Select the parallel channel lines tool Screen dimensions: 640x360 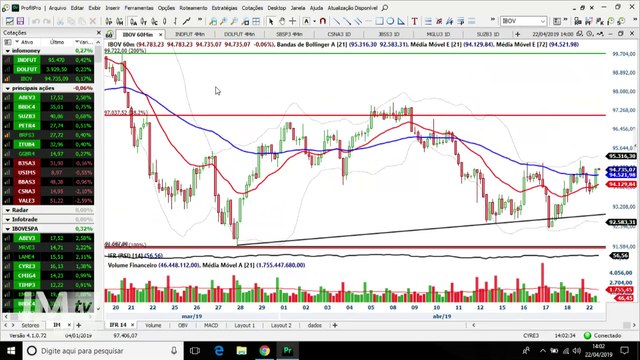358,21
